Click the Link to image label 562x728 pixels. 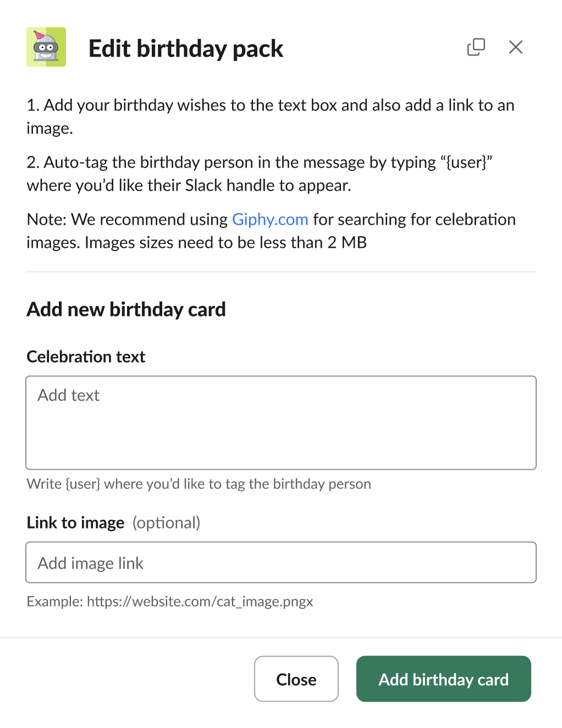point(75,523)
